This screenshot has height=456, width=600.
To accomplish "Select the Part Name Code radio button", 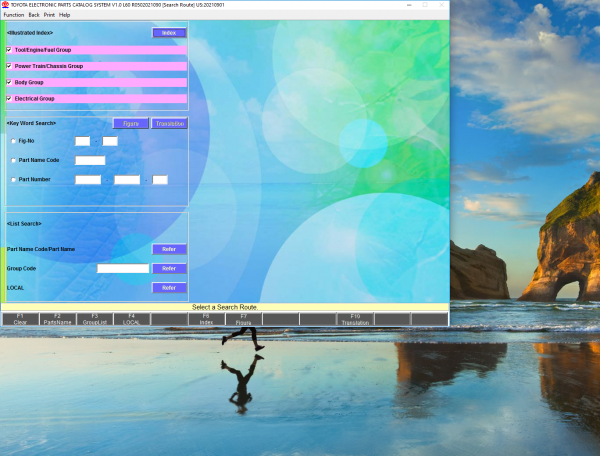I will pos(13,160).
